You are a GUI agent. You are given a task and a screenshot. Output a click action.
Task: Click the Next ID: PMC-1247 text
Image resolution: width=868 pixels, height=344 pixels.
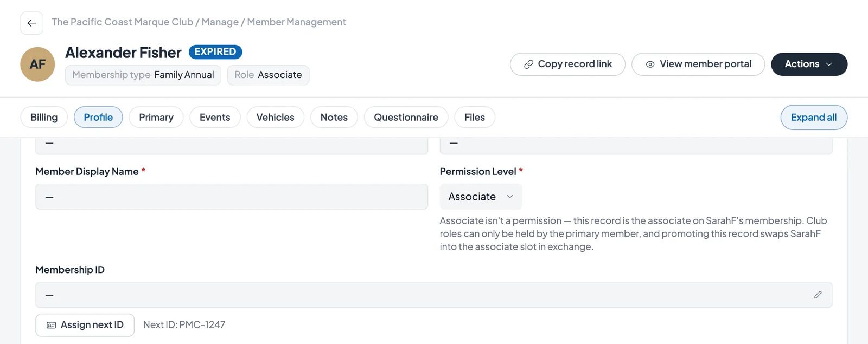click(x=184, y=325)
